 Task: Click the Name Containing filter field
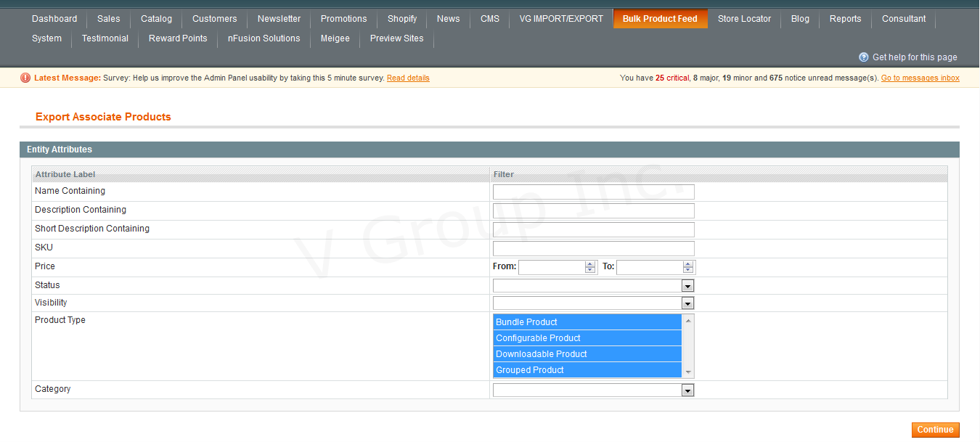(593, 192)
